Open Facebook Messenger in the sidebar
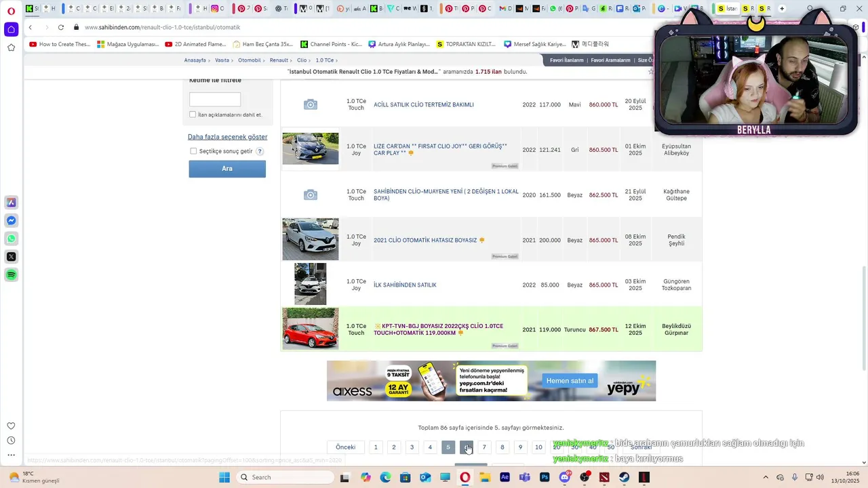 pyautogui.click(x=11, y=221)
